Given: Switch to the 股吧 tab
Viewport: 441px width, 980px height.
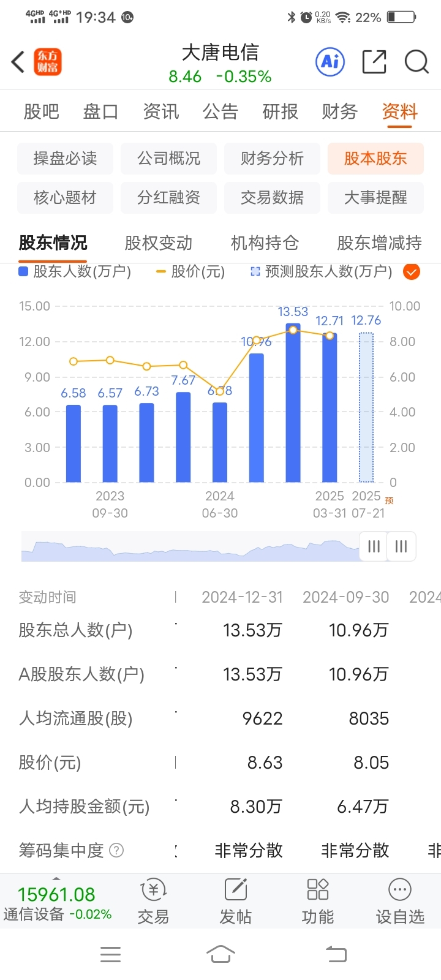Looking at the screenshot, I should coord(41,111).
